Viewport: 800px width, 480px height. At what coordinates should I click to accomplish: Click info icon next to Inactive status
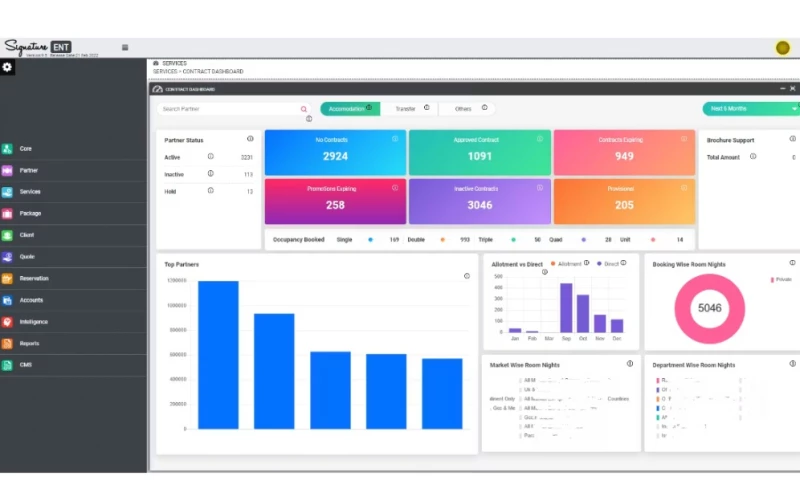point(211,173)
